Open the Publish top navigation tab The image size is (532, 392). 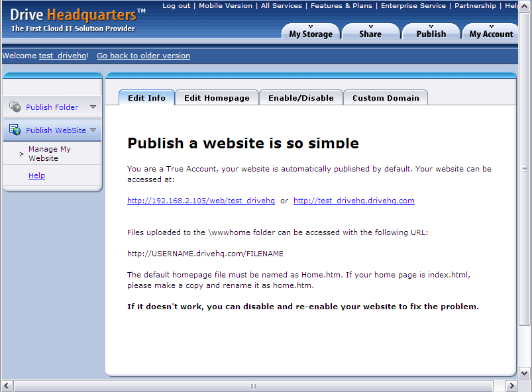(x=431, y=34)
